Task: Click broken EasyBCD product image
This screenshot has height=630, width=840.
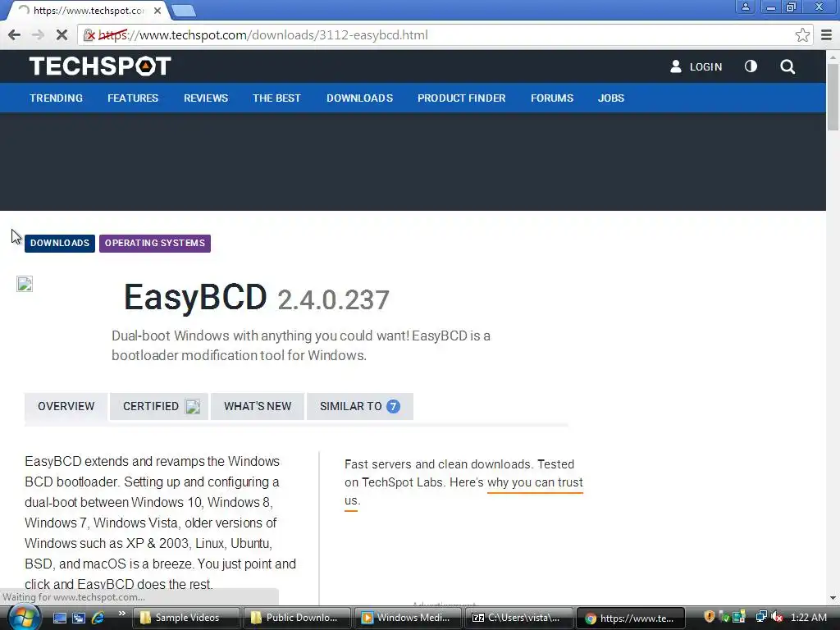Action: [25, 284]
